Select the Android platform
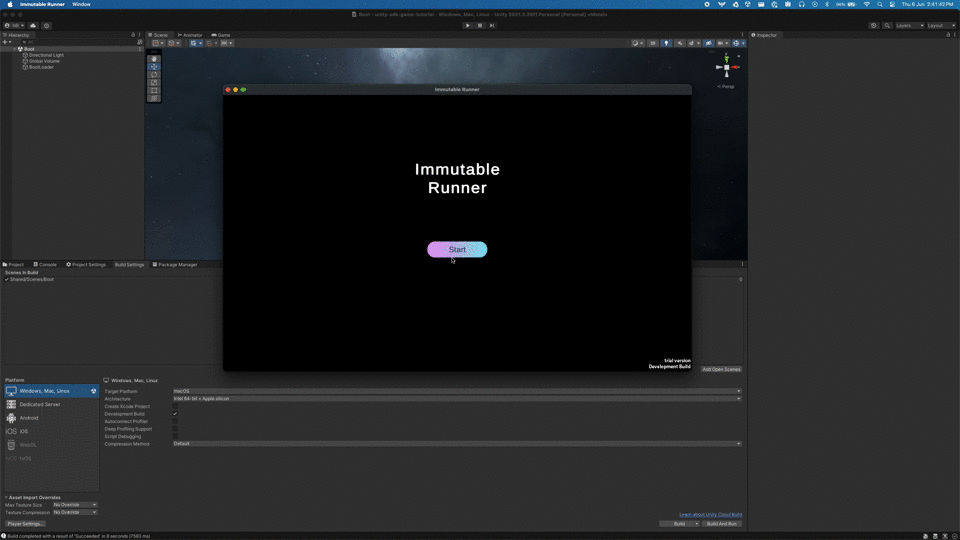960x540 pixels. click(x=51, y=418)
